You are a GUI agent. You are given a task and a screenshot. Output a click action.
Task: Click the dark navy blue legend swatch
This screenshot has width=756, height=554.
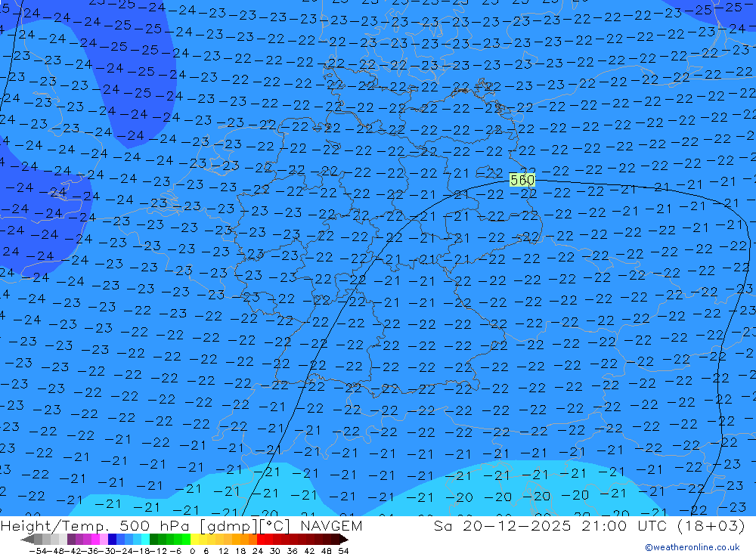tap(113, 540)
